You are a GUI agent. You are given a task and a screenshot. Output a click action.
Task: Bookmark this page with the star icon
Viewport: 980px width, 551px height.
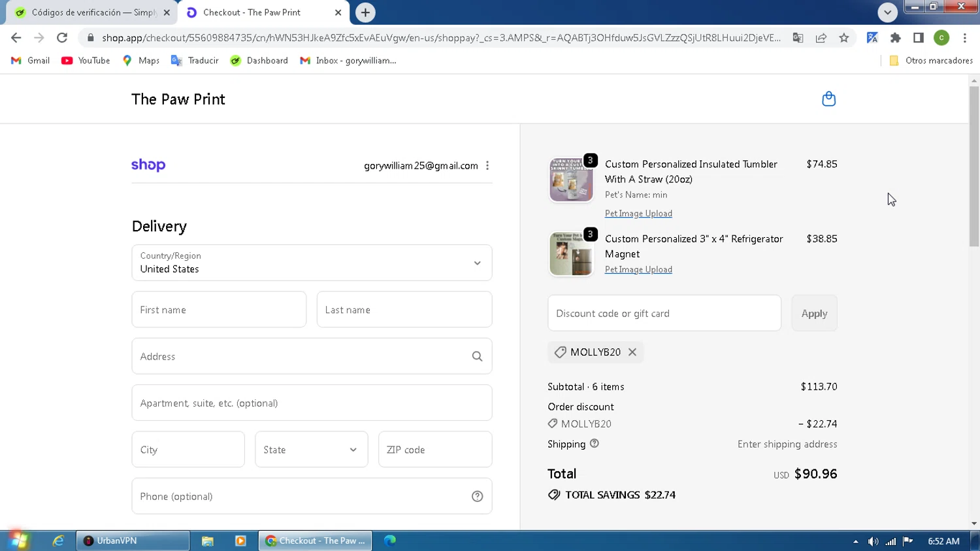coord(844,38)
